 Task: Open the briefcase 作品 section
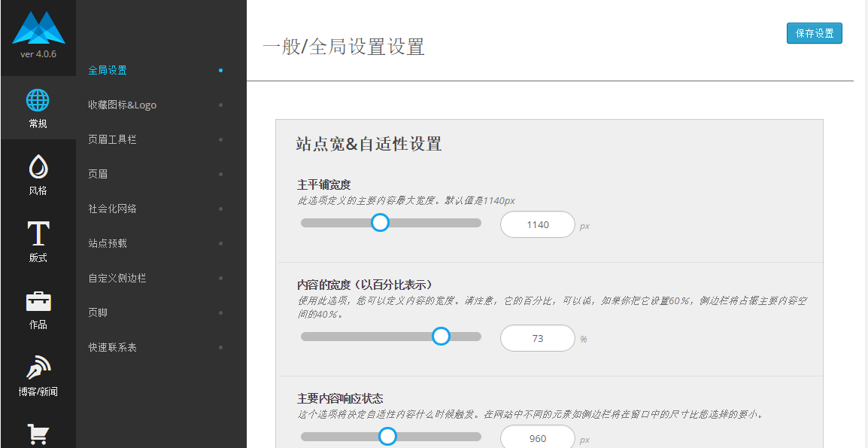tap(38, 301)
